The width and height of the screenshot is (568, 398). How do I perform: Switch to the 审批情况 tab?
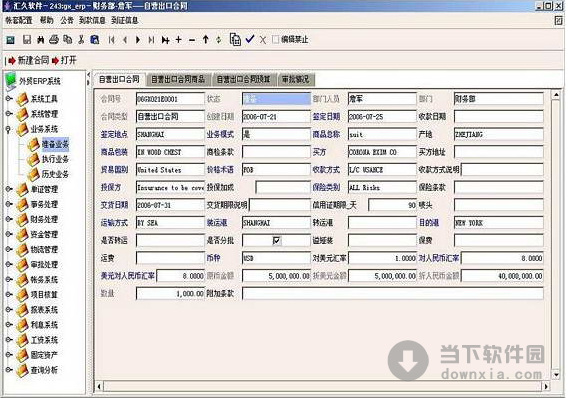click(x=296, y=79)
